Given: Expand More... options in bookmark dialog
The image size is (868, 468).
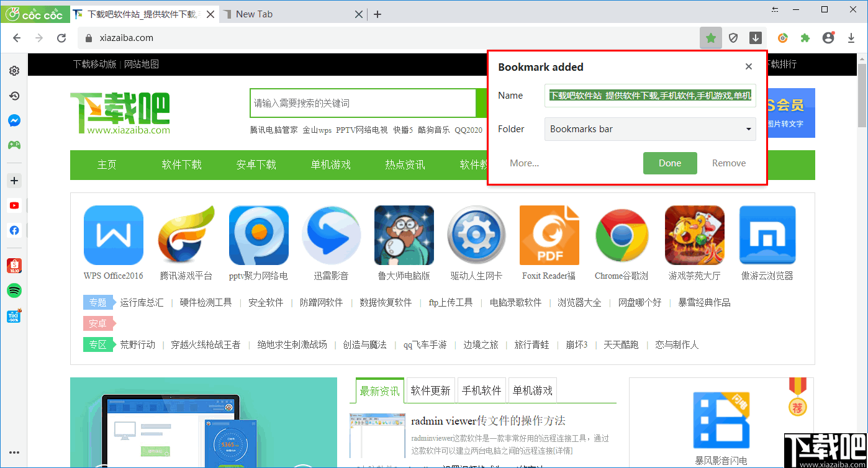Looking at the screenshot, I should click(x=523, y=163).
